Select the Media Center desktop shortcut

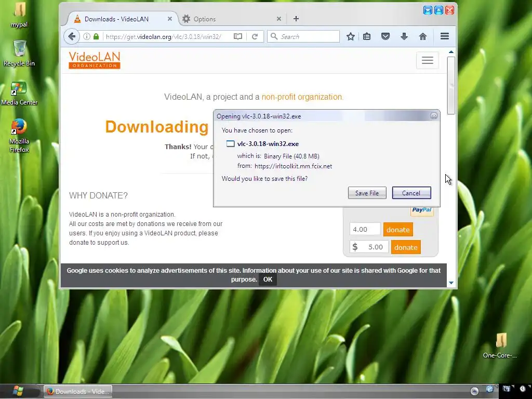[x=19, y=94]
